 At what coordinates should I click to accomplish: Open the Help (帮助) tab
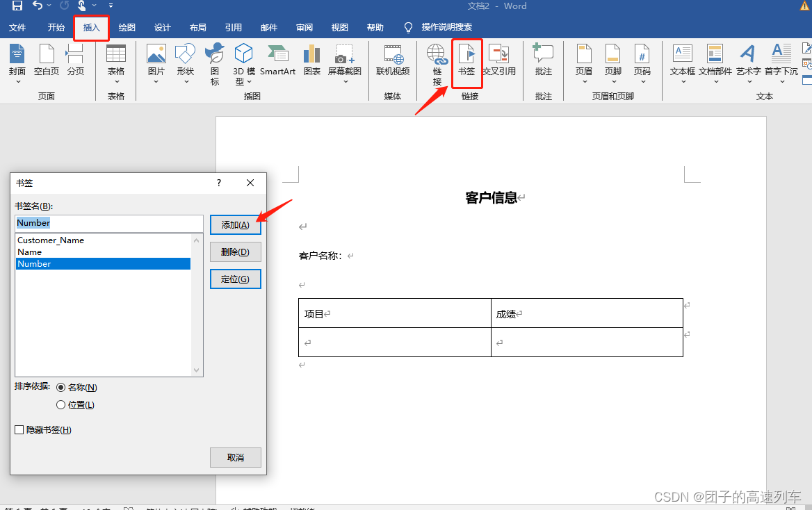pos(375,27)
